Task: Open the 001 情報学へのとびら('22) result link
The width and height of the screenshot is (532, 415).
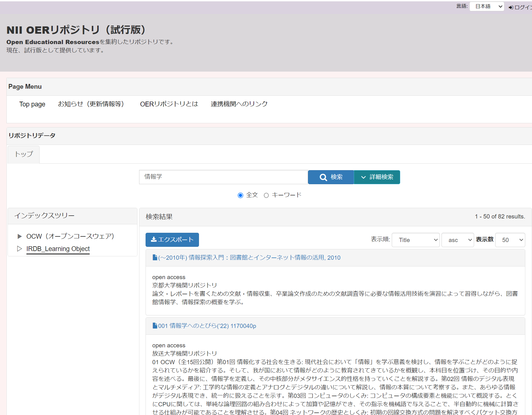Action: [207, 326]
